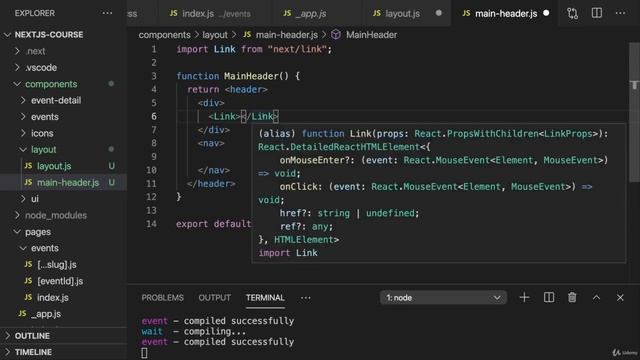Screen dimensions: 640x360
Task: Click the function MainHeader() declaration
Action: (x=238, y=76)
